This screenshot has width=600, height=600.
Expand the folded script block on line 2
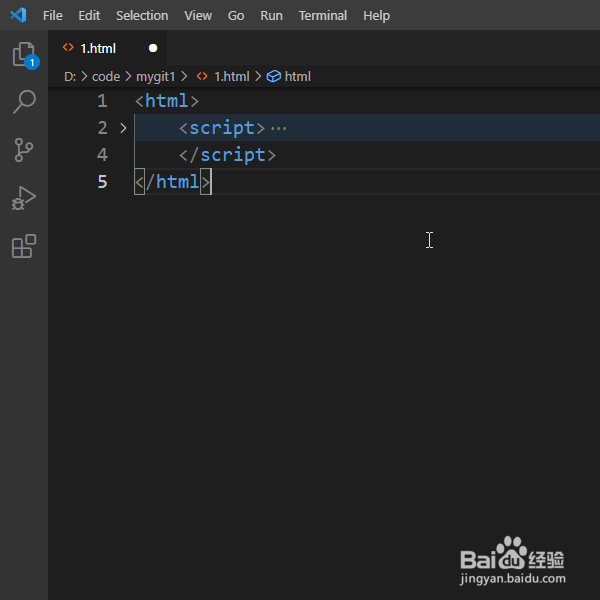pyautogui.click(x=123, y=128)
